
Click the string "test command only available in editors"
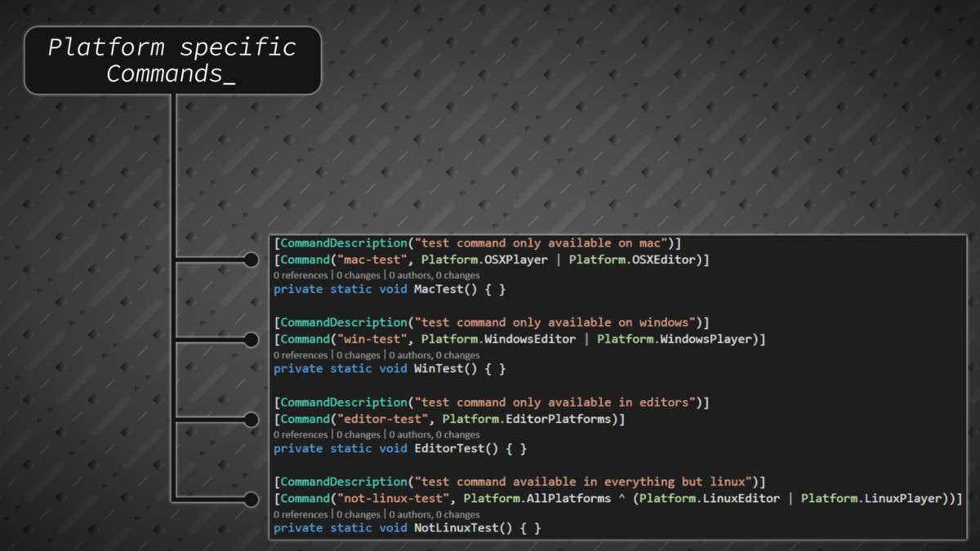555,402
